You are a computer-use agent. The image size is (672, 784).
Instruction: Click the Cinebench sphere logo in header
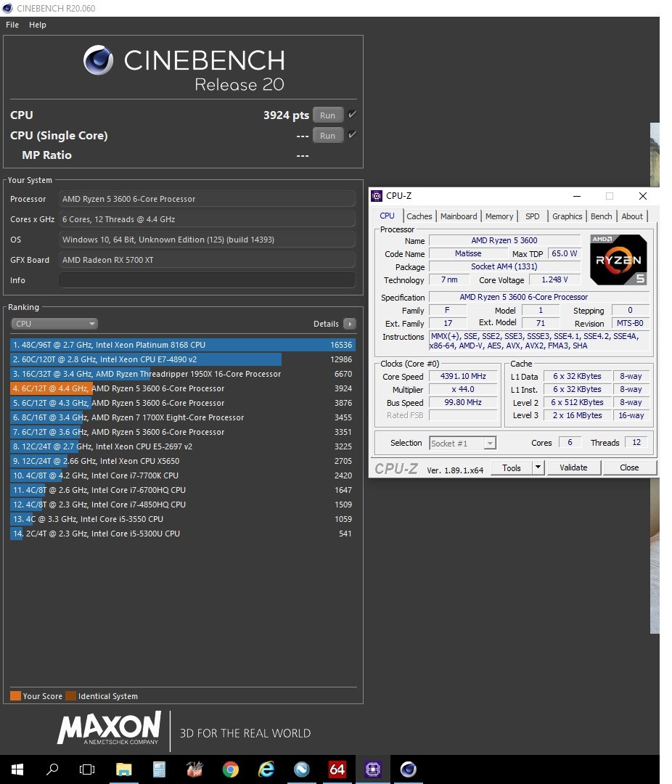coord(98,60)
